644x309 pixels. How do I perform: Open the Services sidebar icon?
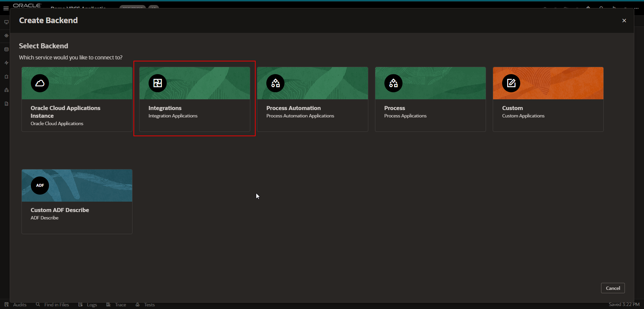point(6,36)
